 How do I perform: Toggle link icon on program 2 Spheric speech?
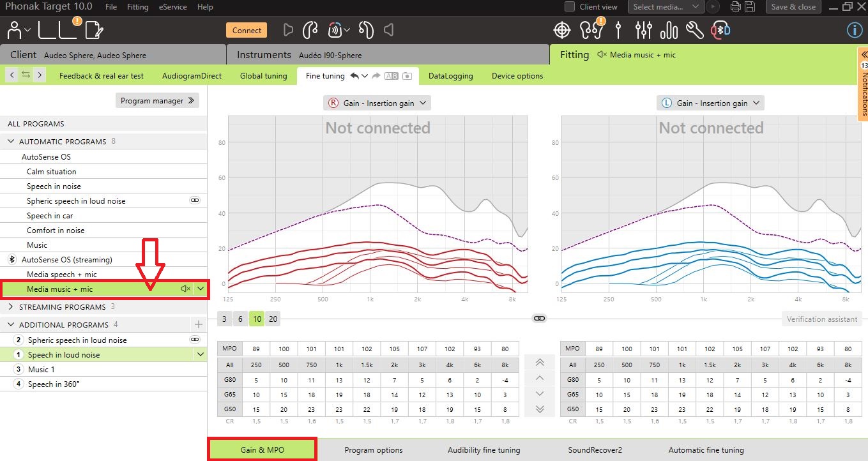point(195,340)
